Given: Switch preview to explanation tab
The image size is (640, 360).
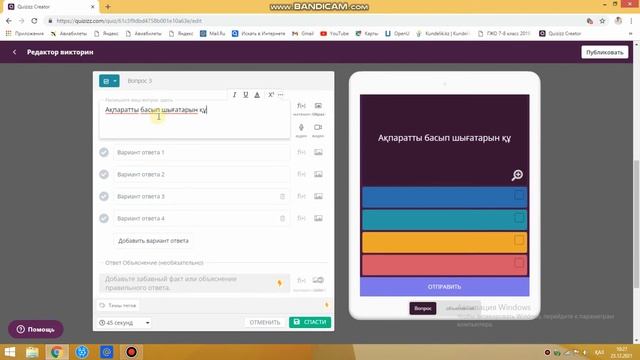Looking at the screenshot, I should pos(460,308).
